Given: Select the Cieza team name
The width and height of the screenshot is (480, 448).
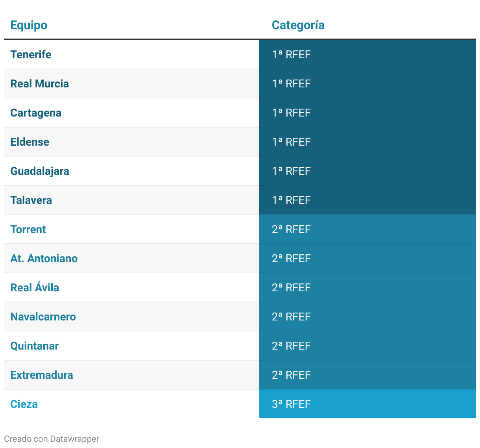Looking at the screenshot, I should [24, 404].
